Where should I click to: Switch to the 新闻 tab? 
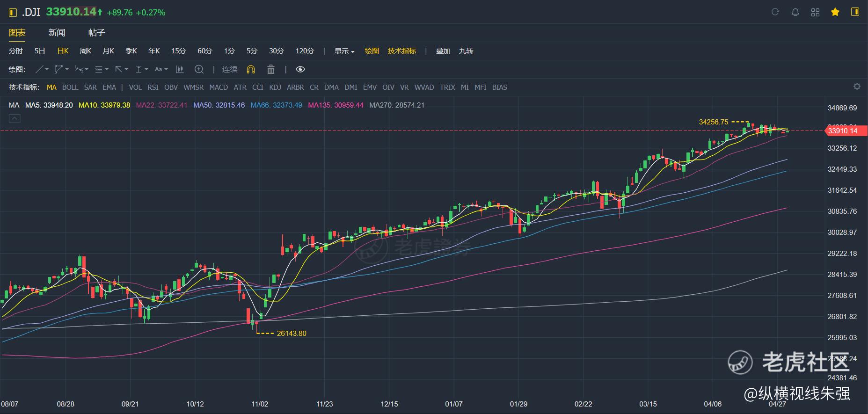pos(57,33)
